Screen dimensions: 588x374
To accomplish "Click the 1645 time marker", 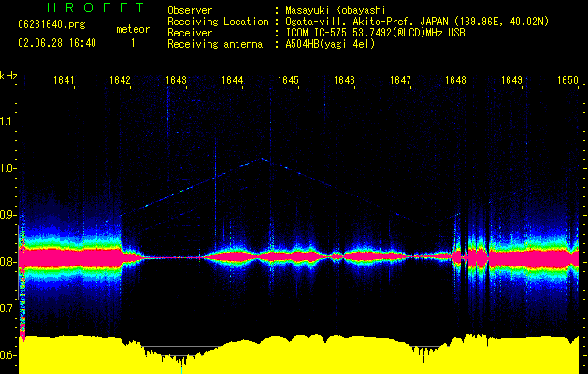I will pos(288,80).
